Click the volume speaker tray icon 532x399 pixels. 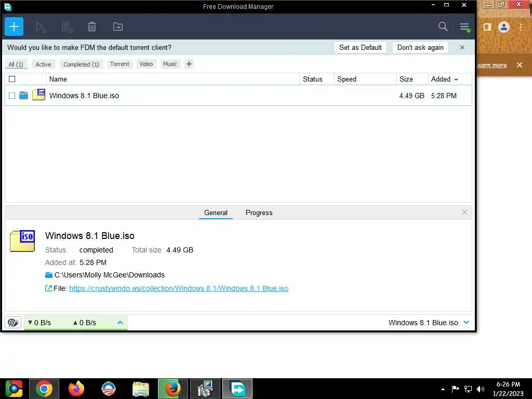pos(481,389)
